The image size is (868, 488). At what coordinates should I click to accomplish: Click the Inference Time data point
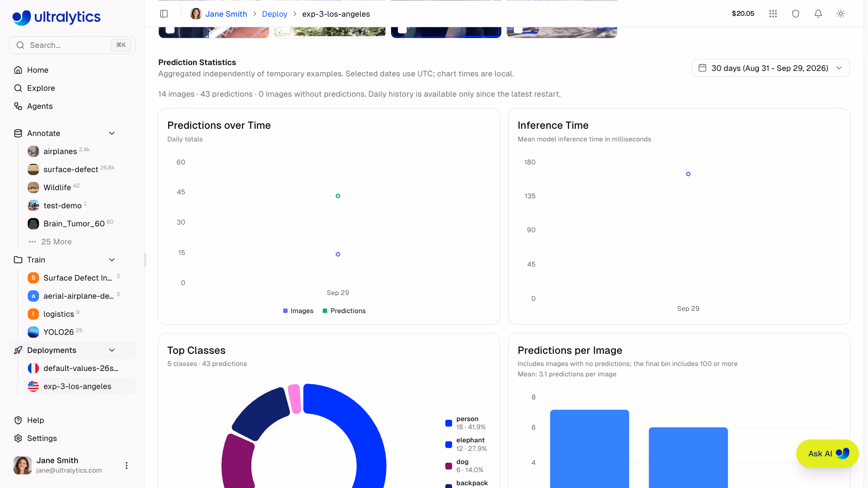point(688,174)
